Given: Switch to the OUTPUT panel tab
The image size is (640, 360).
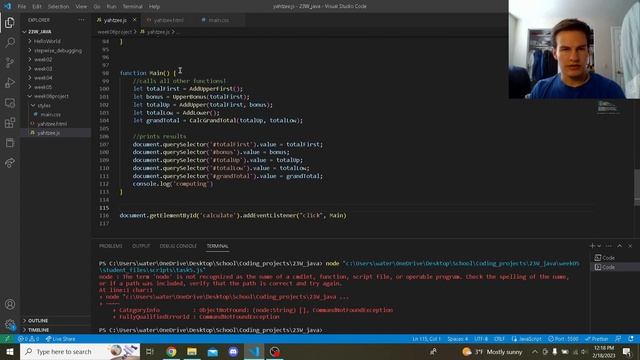Looking at the screenshot, I should point(141,246).
